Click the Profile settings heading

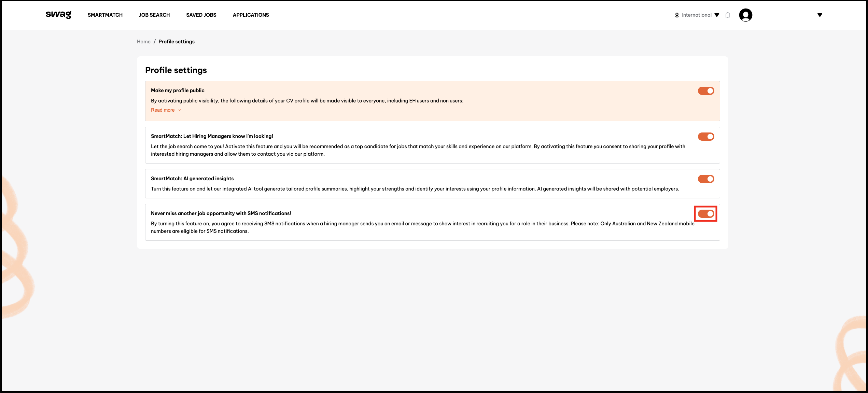pyautogui.click(x=176, y=70)
